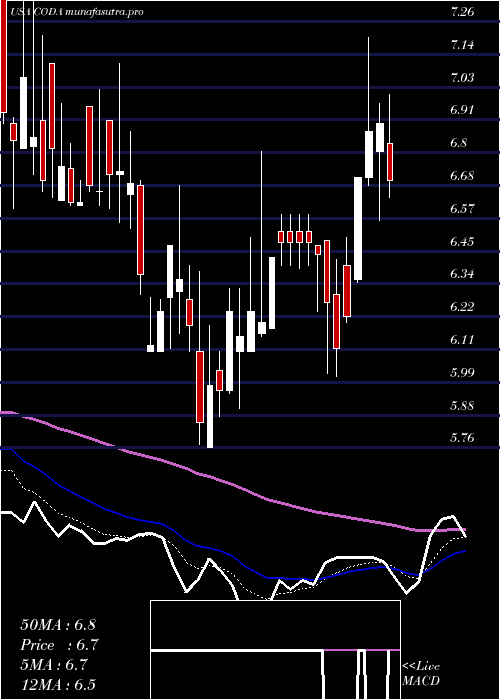Click the 7.03 price axis label
500x700 pixels.
[x=462, y=78]
